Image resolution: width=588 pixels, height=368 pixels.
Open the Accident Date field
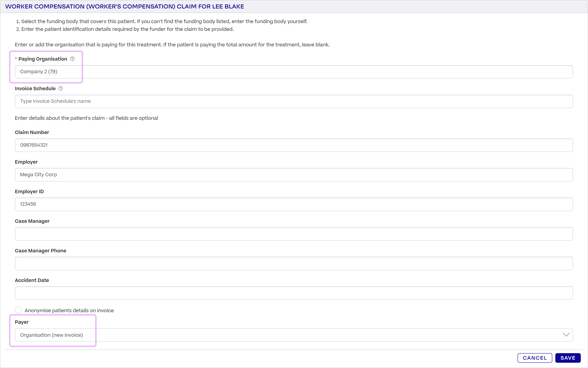tap(294, 293)
